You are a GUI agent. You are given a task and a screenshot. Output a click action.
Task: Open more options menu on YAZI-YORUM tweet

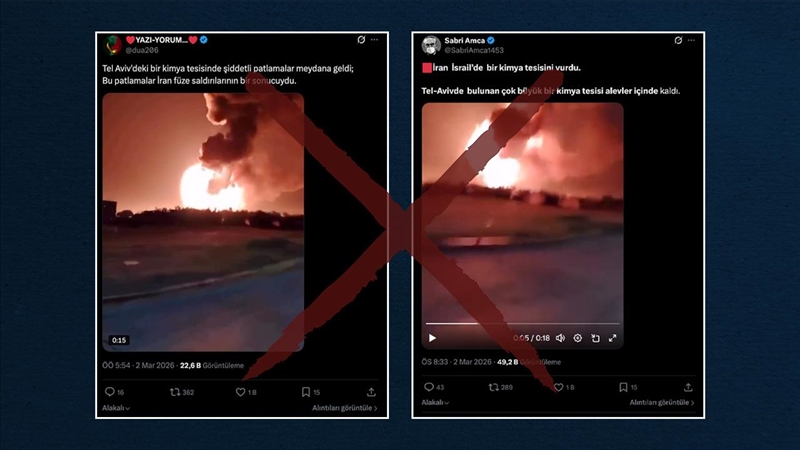[374, 40]
